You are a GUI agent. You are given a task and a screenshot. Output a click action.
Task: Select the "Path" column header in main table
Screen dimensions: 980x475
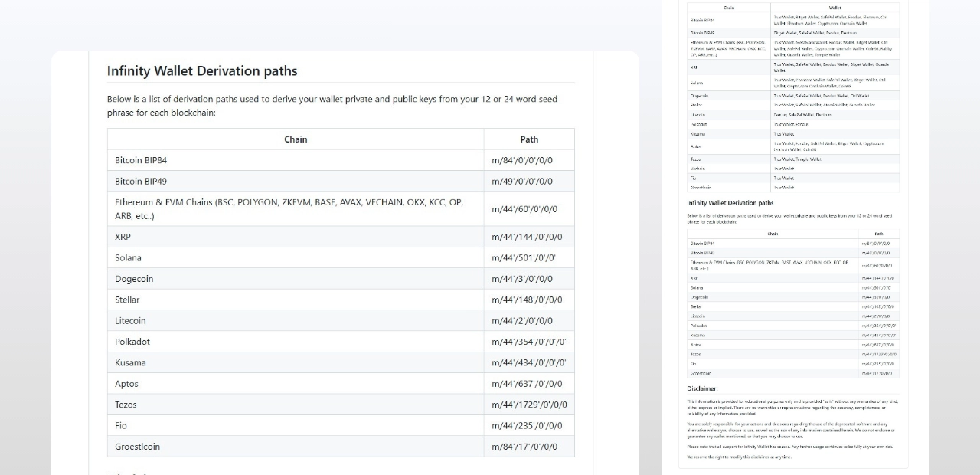[x=529, y=139]
